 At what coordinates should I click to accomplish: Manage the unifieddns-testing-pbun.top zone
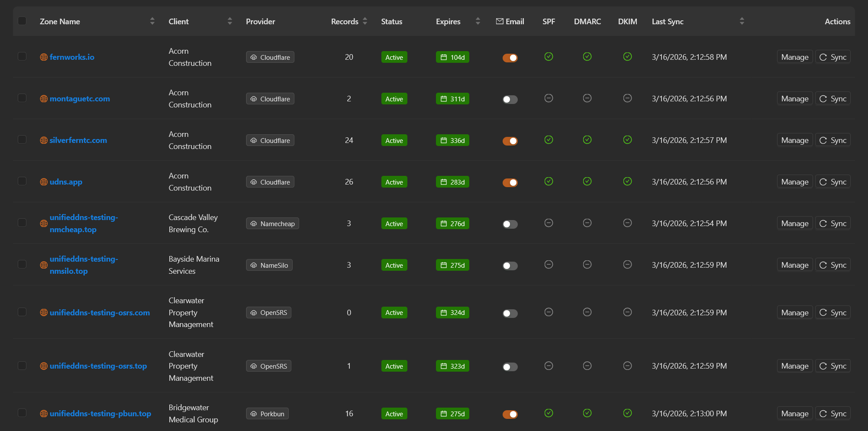click(x=795, y=414)
